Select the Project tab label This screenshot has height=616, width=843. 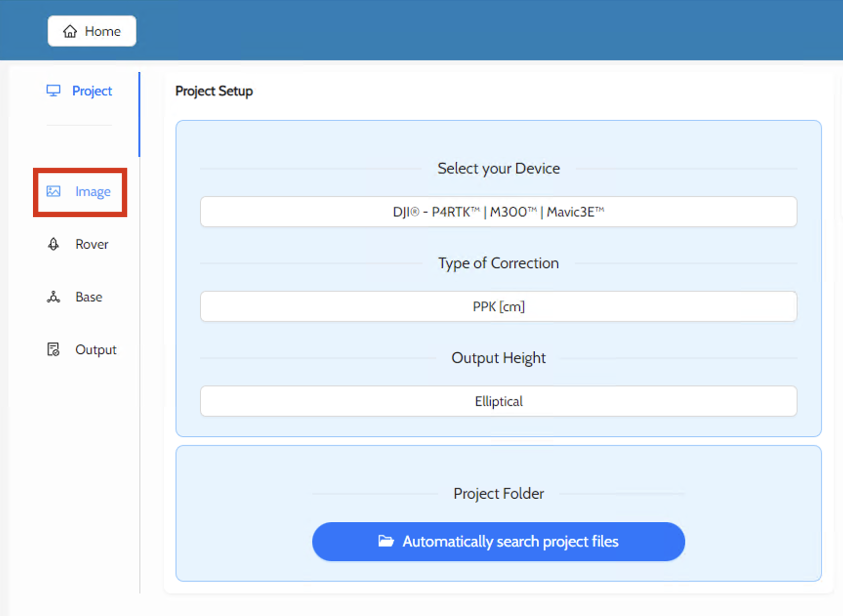pyautogui.click(x=92, y=91)
